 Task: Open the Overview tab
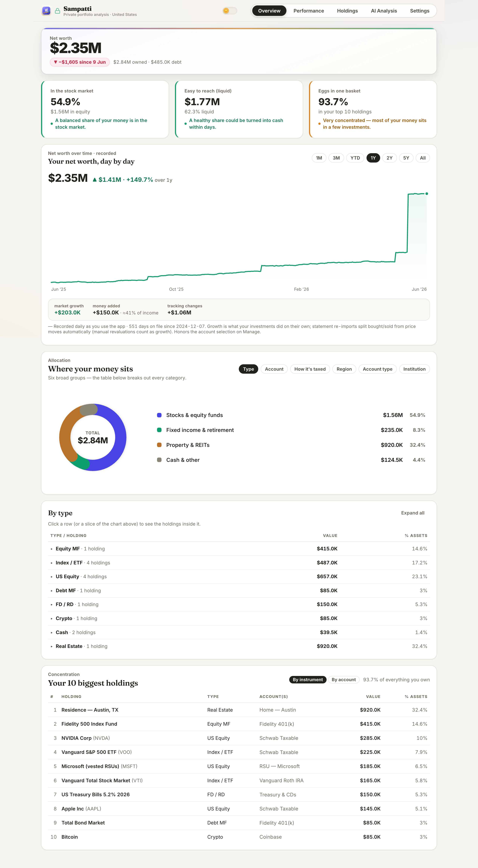269,11
